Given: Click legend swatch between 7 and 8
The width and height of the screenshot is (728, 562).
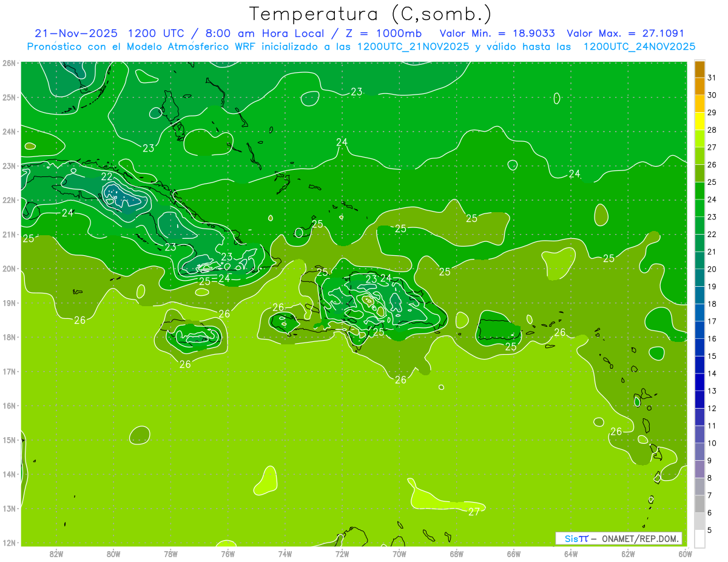Looking at the screenshot, I should 699,486.
